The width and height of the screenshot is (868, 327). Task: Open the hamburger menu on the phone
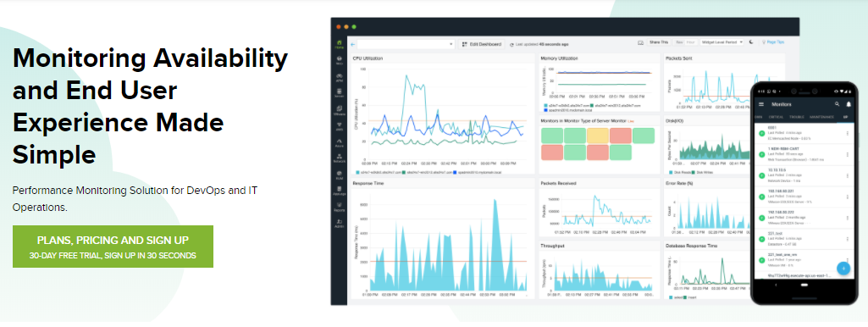click(x=761, y=104)
